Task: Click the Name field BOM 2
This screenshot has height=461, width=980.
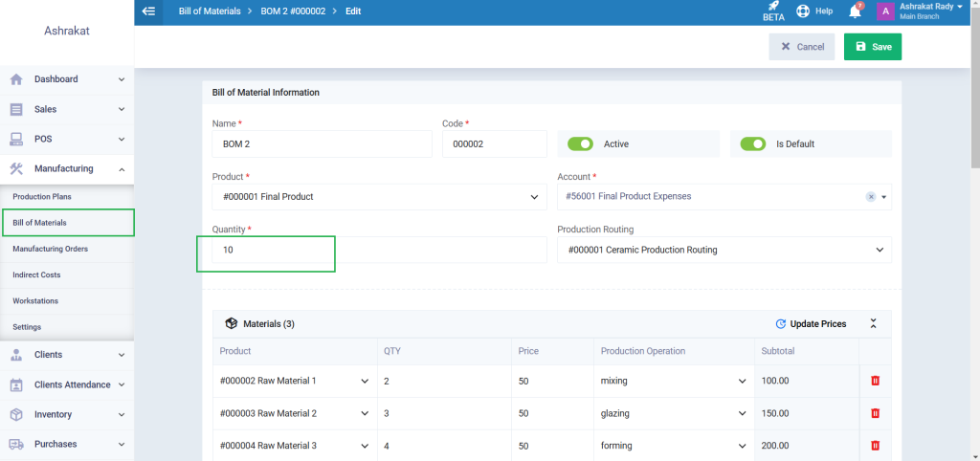Action: (322, 143)
